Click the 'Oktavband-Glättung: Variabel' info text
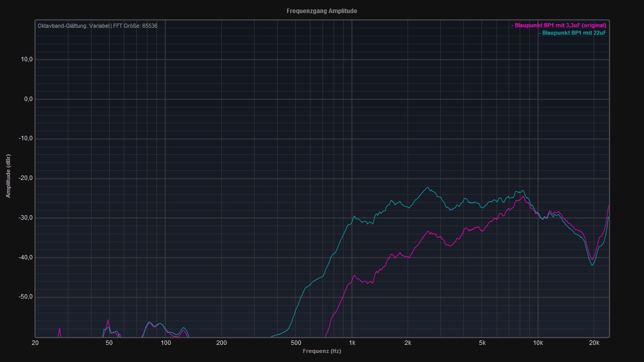The height and width of the screenshot is (362, 644). (x=73, y=26)
